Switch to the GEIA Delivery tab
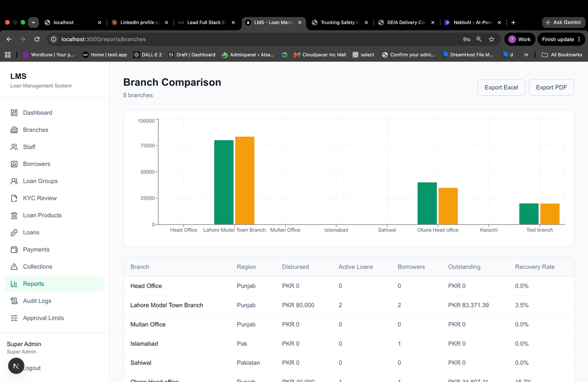This screenshot has width=588, height=382. (407, 23)
